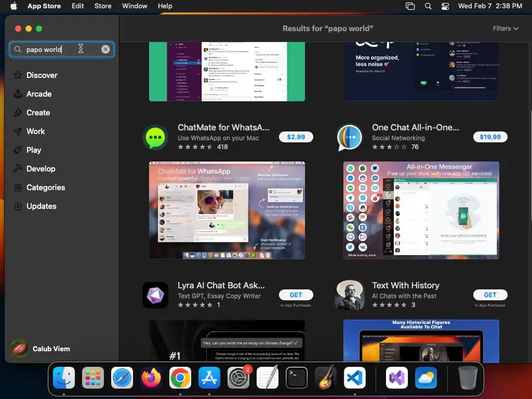532x399 pixels.
Task: Open the Store menu
Action: pyautogui.click(x=103, y=6)
